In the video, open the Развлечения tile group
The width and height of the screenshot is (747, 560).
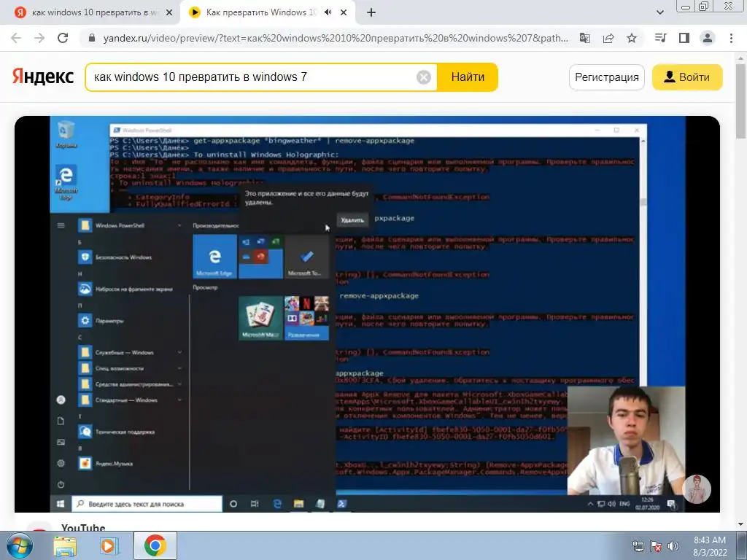(x=307, y=318)
